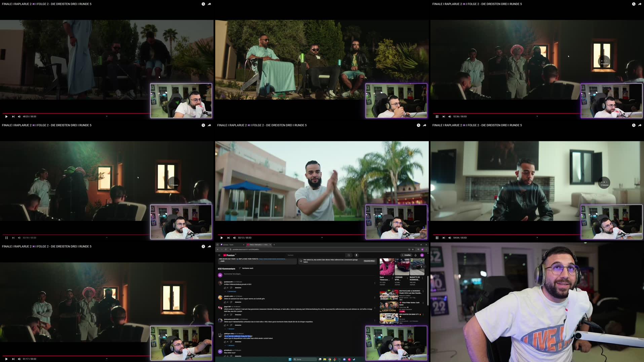Screen dimensions: 644x362
Task: Open Steam from the taskbar
Action: click(354, 359)
